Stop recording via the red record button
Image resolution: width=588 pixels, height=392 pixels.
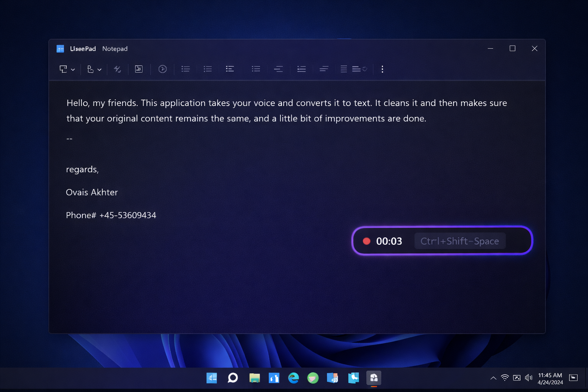coord(366,241)
